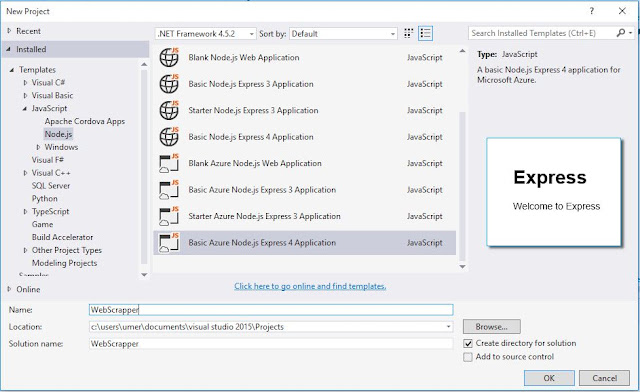This screenshot has width=640, height=392.
Task: Collapse the JavaScript tree node
Action: 25,108
